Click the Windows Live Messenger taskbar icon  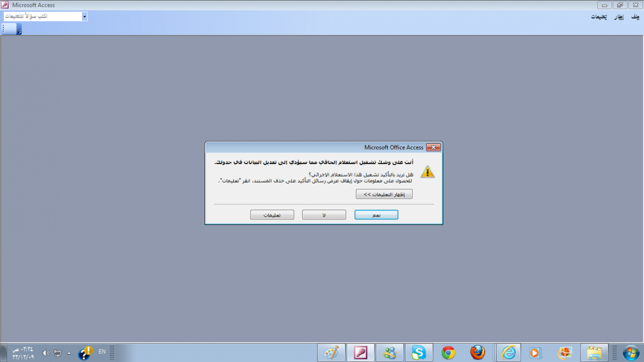tap(390, 352)
